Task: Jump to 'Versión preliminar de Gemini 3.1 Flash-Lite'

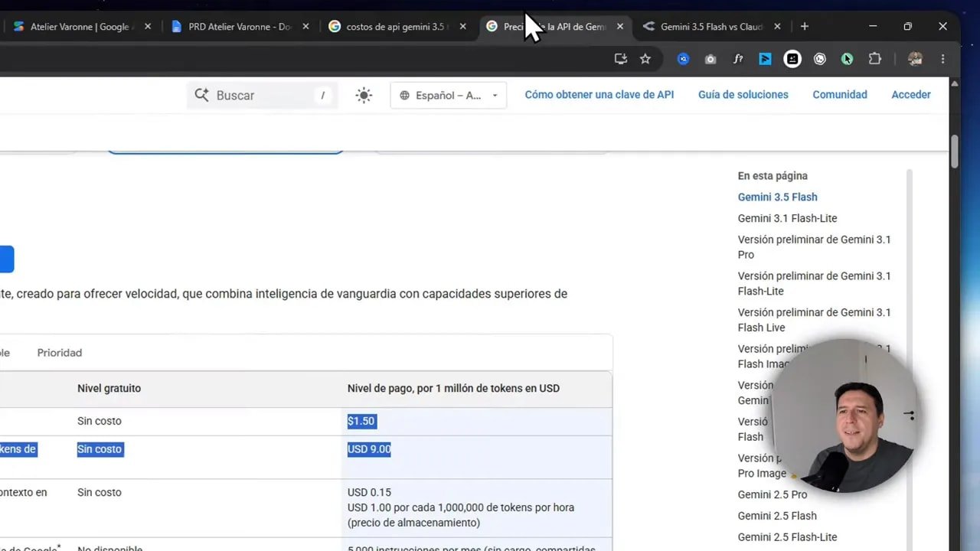Action: (814, 283)
